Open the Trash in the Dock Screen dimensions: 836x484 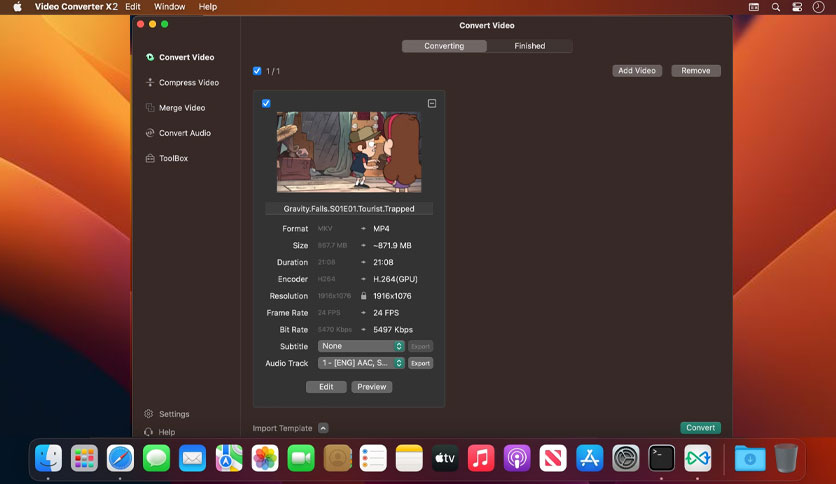coord(786,458)
